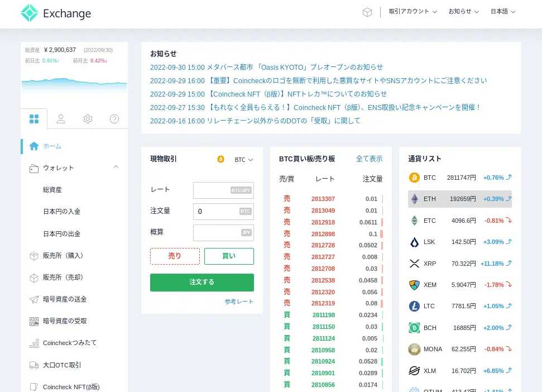Click the 総資産 amount ¥2,900,637
The image size is (542, 392).
click(x=60, y=50)
